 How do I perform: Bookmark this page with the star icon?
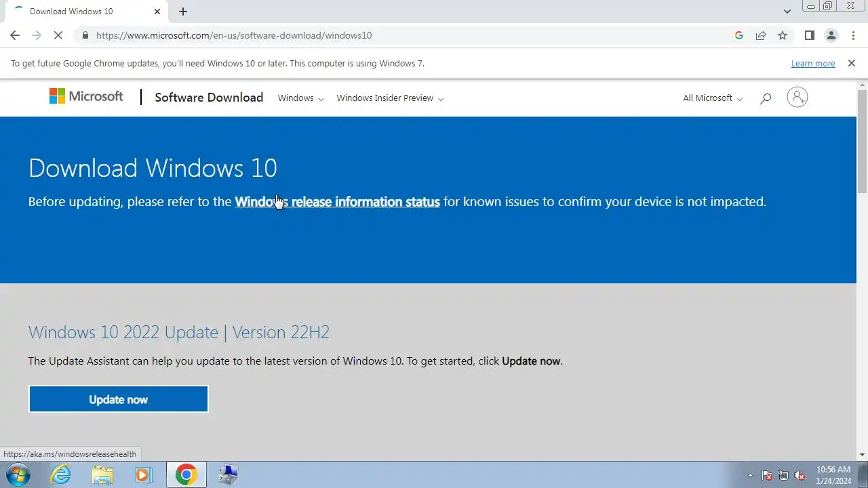(783, 35)
